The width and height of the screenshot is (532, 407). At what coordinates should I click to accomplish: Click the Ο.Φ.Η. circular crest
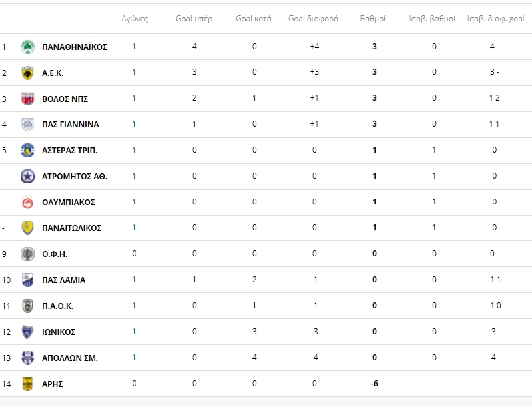point(27,254)
